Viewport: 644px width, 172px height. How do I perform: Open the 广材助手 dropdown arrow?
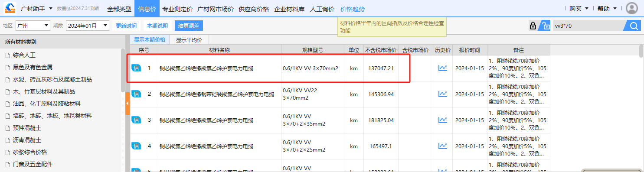(x=51, y=9)
